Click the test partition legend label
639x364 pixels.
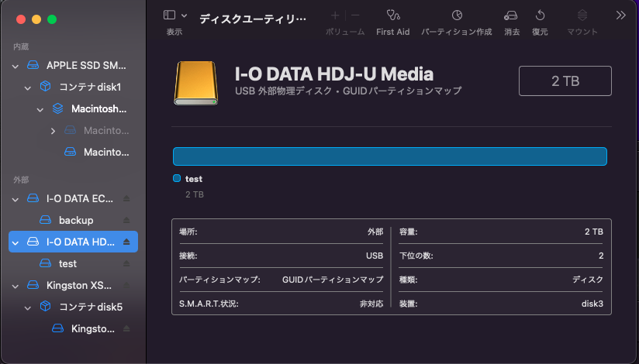(194, 179)
